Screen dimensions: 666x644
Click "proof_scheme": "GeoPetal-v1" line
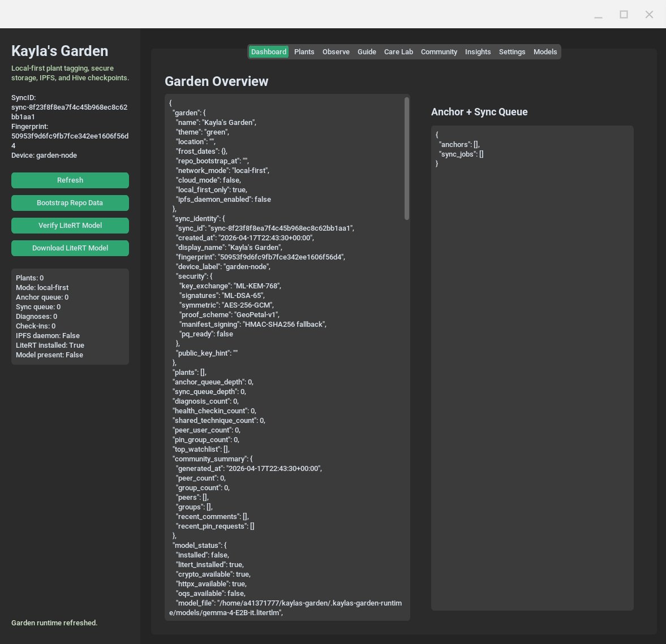coord(229,314)
